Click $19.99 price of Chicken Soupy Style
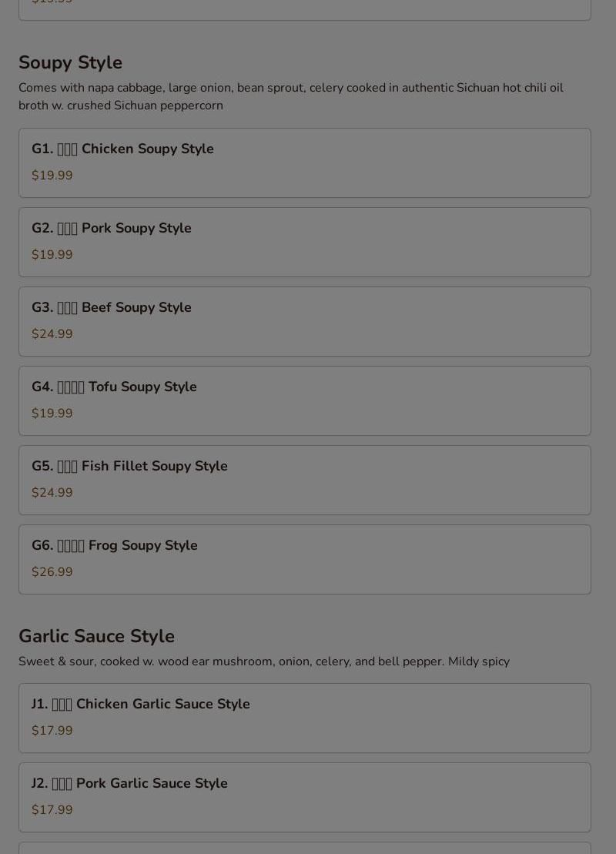Screen dimensions: 616x854 click(x=52, y=176)
